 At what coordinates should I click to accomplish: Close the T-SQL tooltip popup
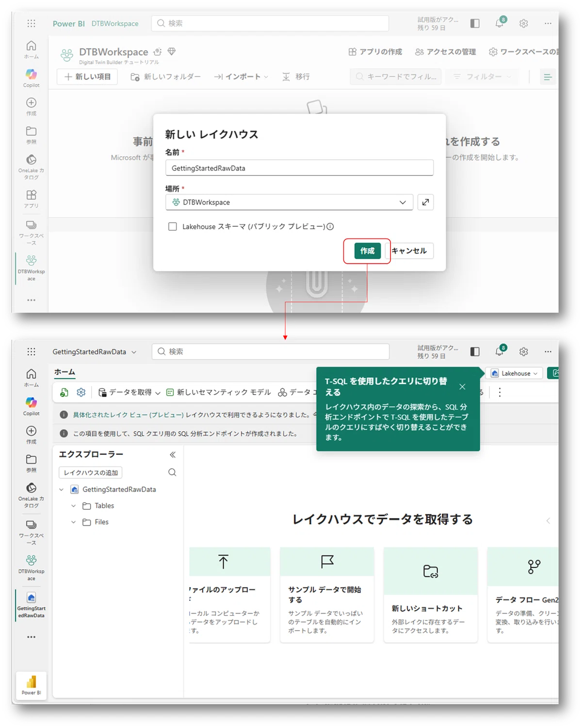pos(462,386)
